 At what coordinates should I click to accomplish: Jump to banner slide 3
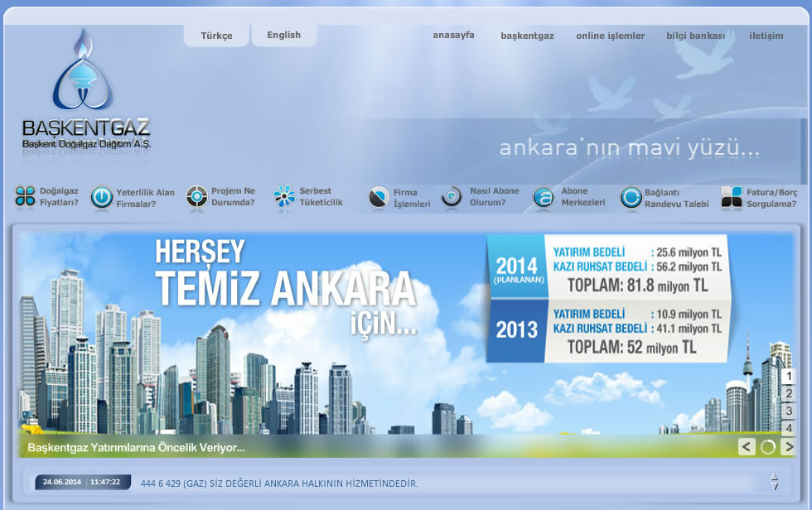click(x=788, y=411)
